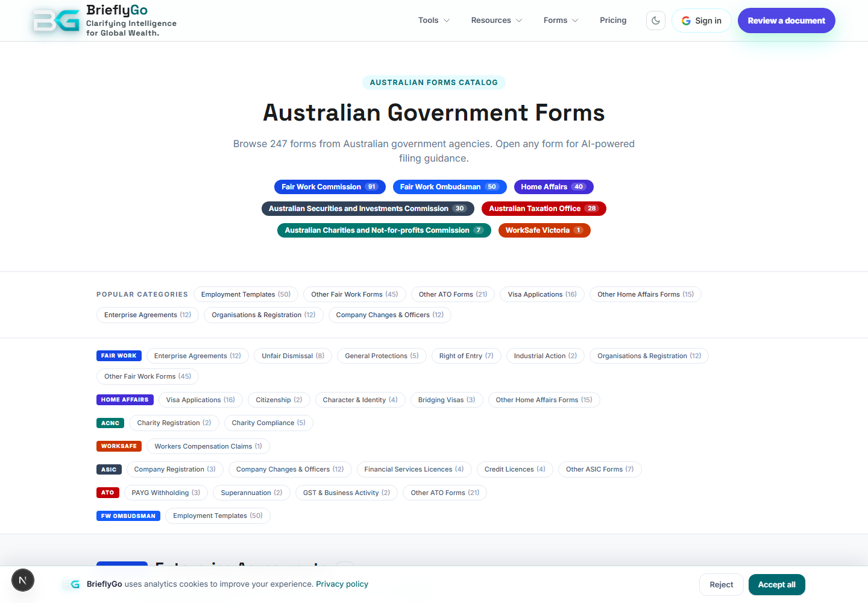Select the Home Affairs agency pill

click(554, 187)
